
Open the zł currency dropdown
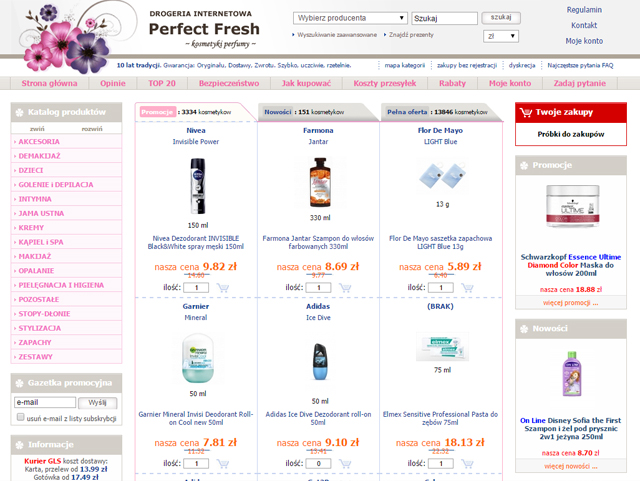tap(501, 36)
